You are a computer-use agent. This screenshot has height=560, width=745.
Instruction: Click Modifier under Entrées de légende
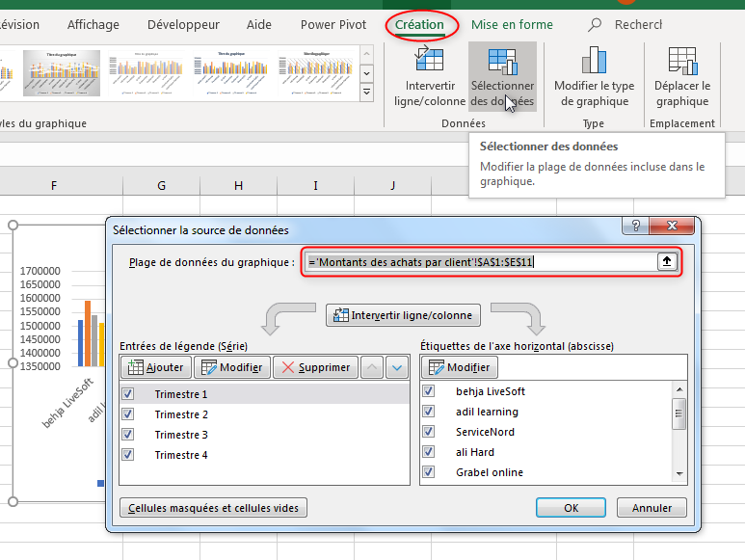[232, 367]
